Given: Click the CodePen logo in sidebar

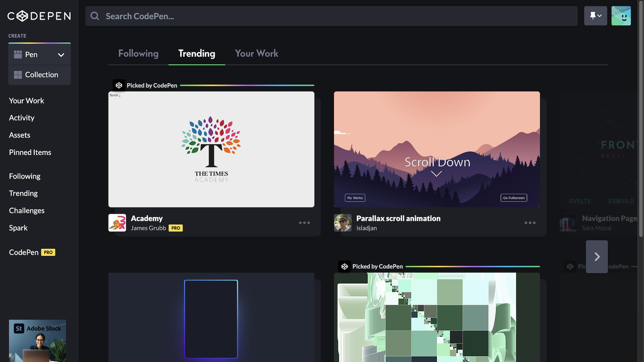Looking at the screenshot, I should (39, 16).
